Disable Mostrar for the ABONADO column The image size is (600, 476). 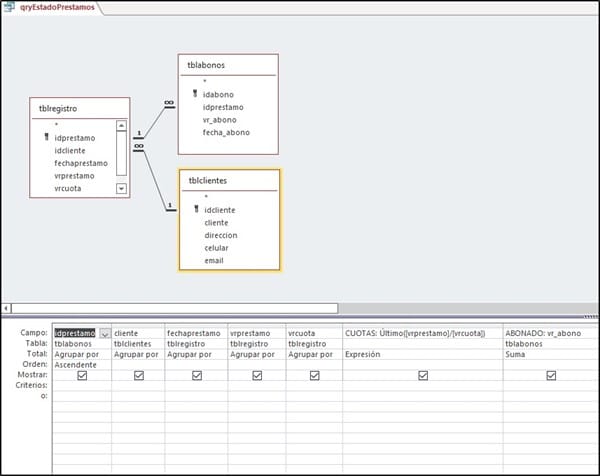click(x=551, y=376)
